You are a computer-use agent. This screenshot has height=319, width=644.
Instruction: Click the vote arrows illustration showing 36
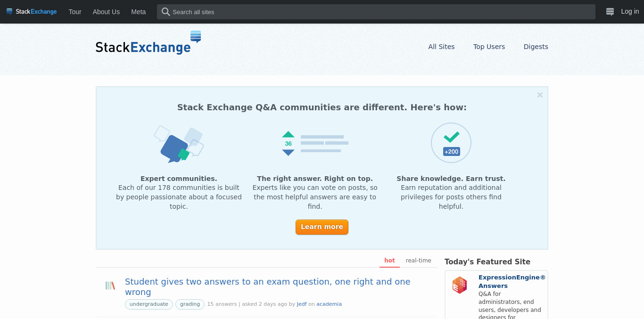pos(315,143)
